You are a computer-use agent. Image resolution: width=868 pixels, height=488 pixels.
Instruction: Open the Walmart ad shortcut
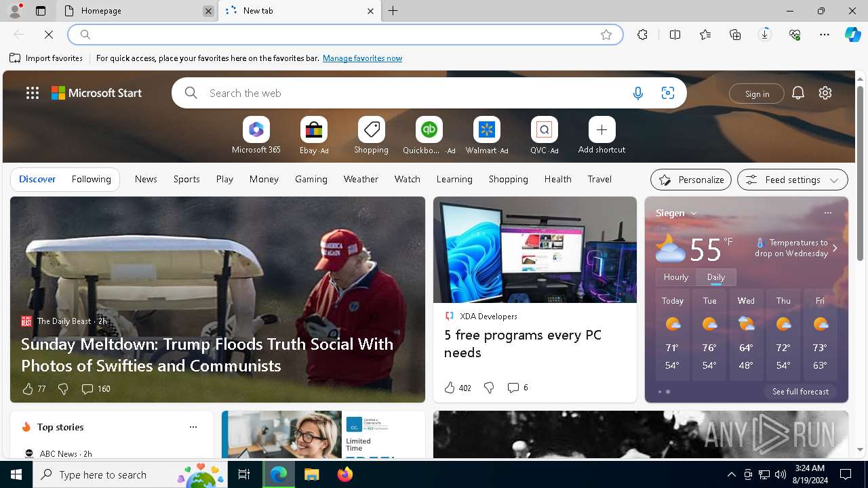tap(487, 136)
